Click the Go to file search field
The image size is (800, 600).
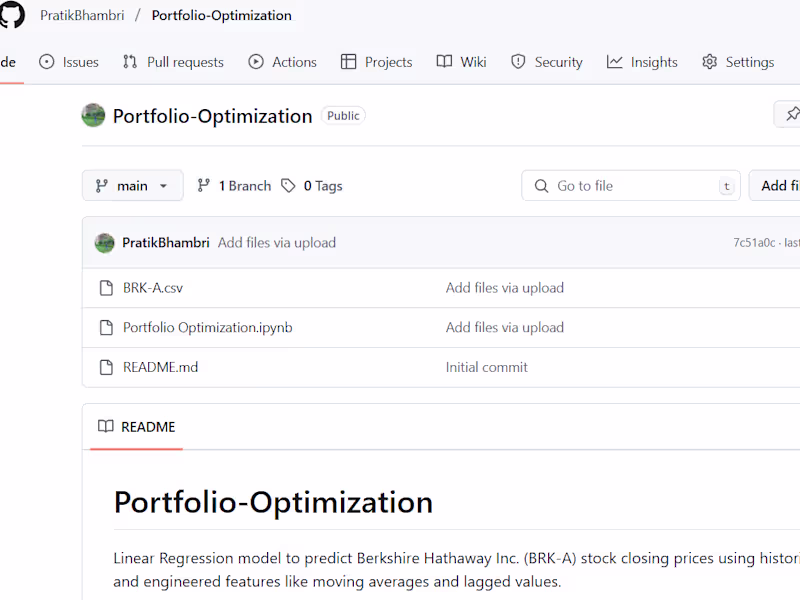point(630,186)
